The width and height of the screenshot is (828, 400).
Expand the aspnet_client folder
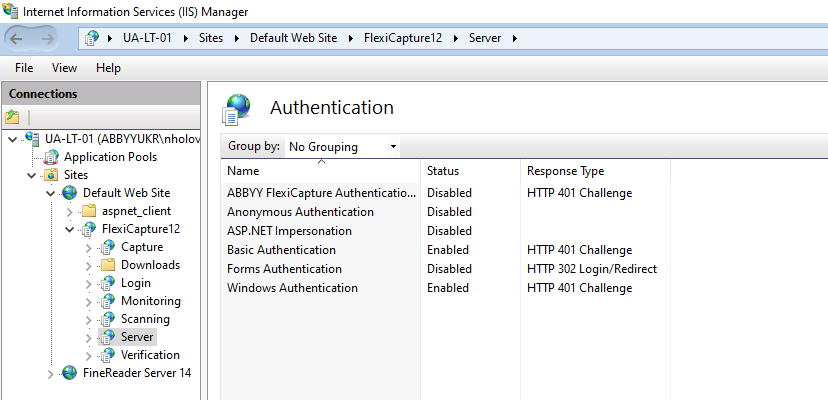(70, 211)
